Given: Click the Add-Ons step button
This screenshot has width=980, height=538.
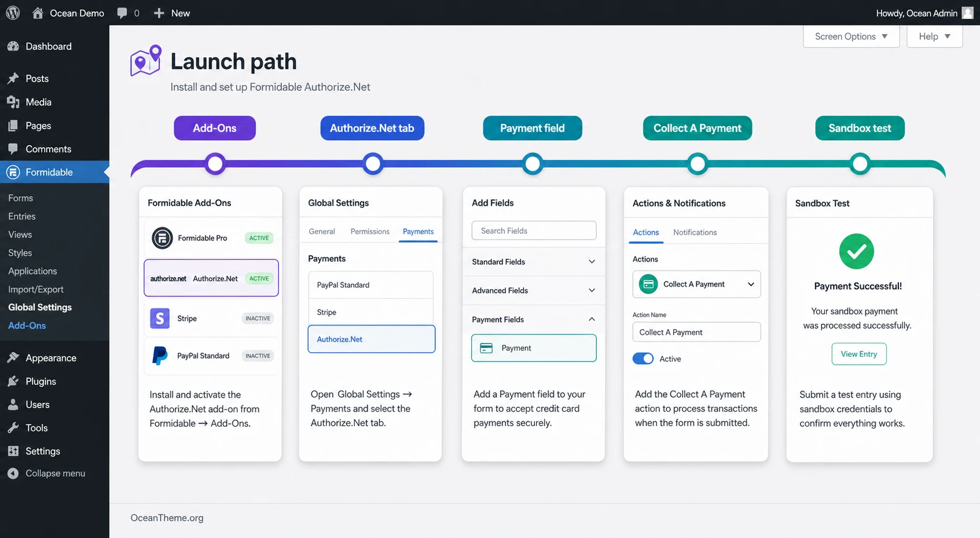Looking at the screenshot, I should (x=215, y=128).
